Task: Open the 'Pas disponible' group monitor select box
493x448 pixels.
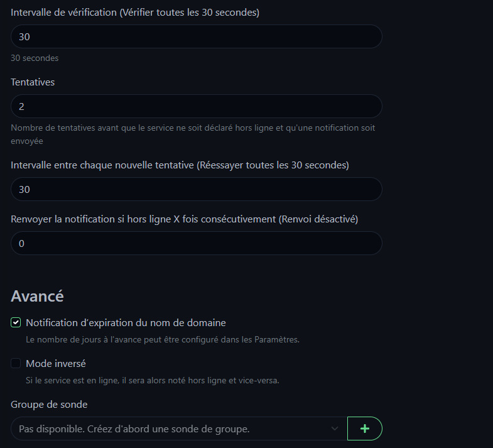Action: click(x=170, y=429)
